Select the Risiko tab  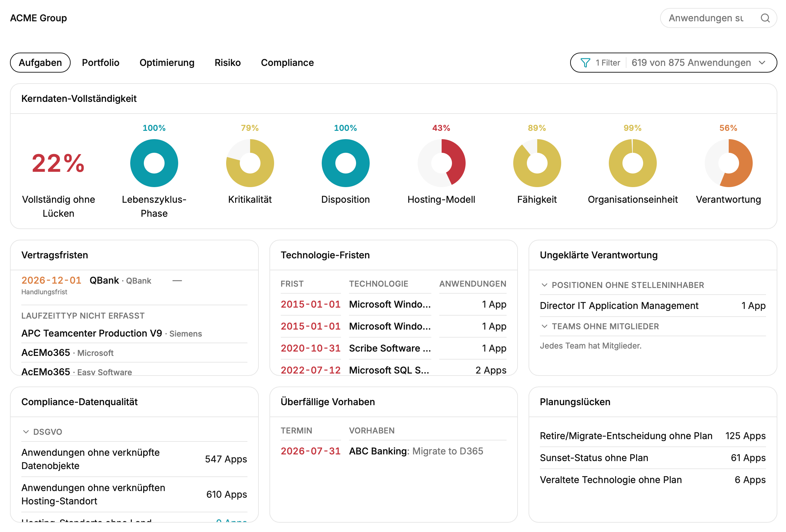pos(227,63)
